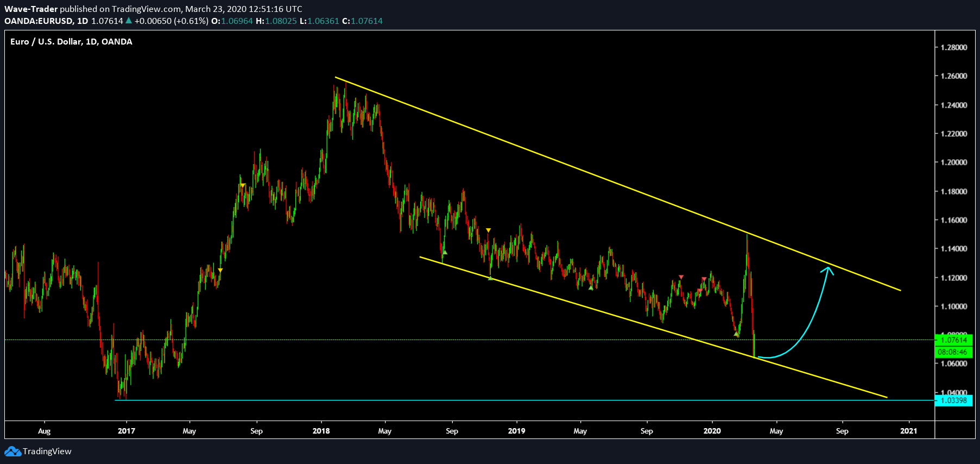This screenshot has width=980, height=464.
Task: Click the 2021 label on time axis
Action: tap(909, 431)
